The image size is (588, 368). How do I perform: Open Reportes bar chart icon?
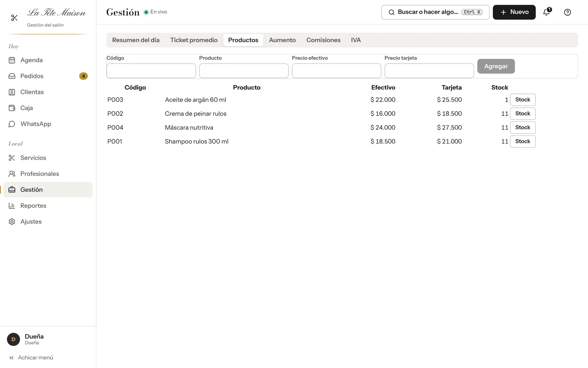tap(12, 206)
